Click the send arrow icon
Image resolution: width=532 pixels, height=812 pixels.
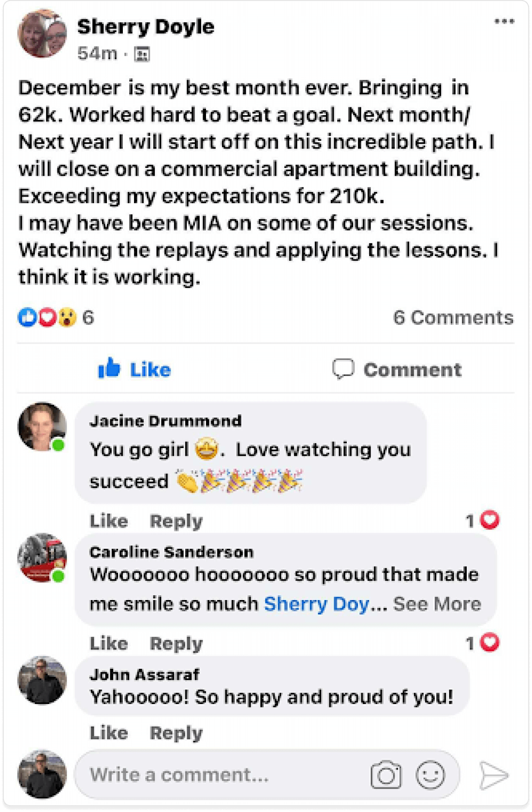pyautogui.click(x=494, y=775)
